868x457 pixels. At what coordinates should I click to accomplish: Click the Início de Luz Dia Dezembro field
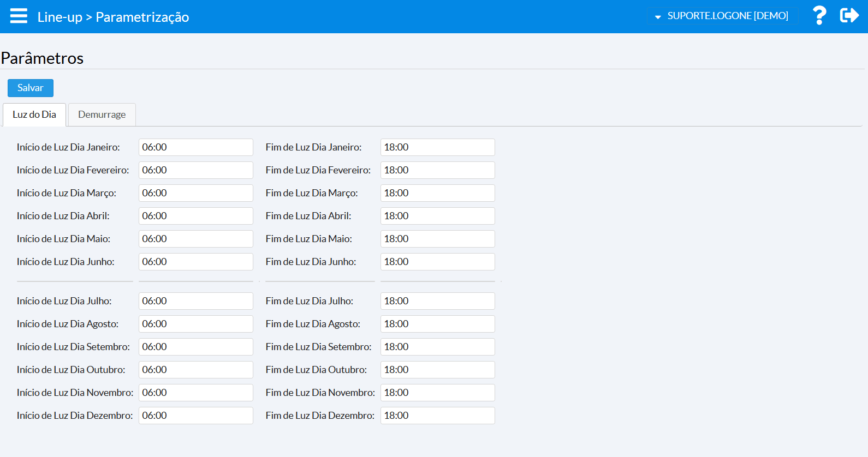click(x=195, y=416)
